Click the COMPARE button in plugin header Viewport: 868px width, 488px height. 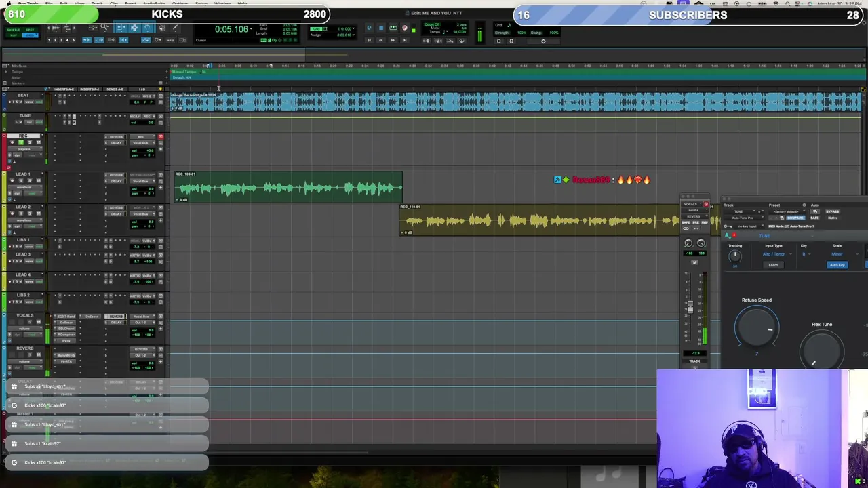795,218
